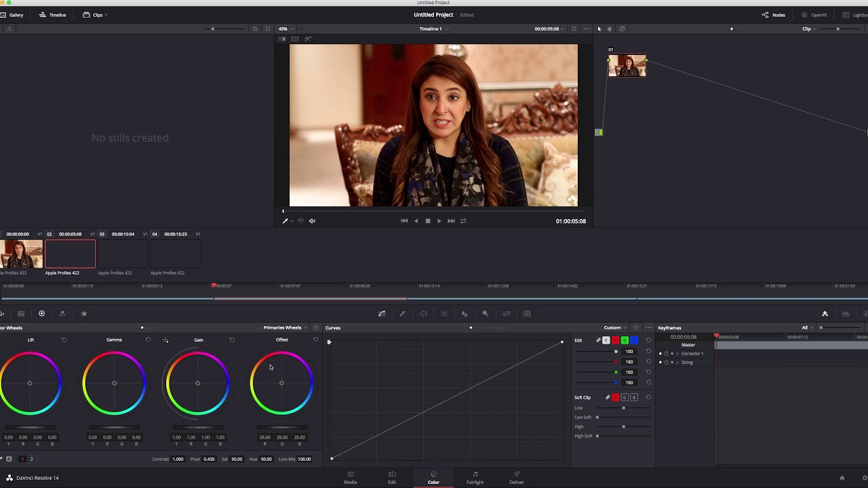Viewport: 868px width, 488px height.
Task: Switch to the Fairlight page
Action: click(475, 478)
